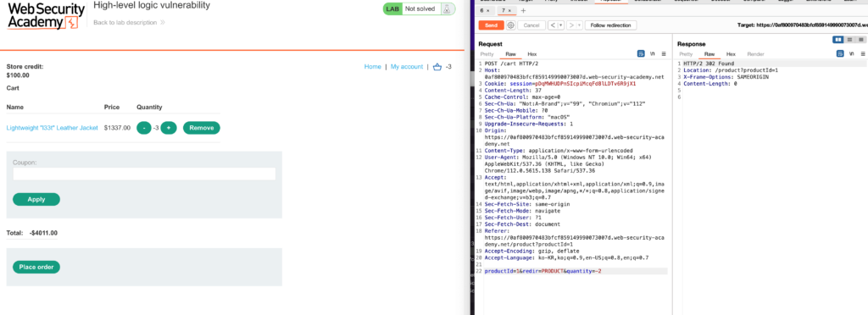Open the shopping basket icon
The width and height of the screenshot is (868, 315).
tap(438, 67)
